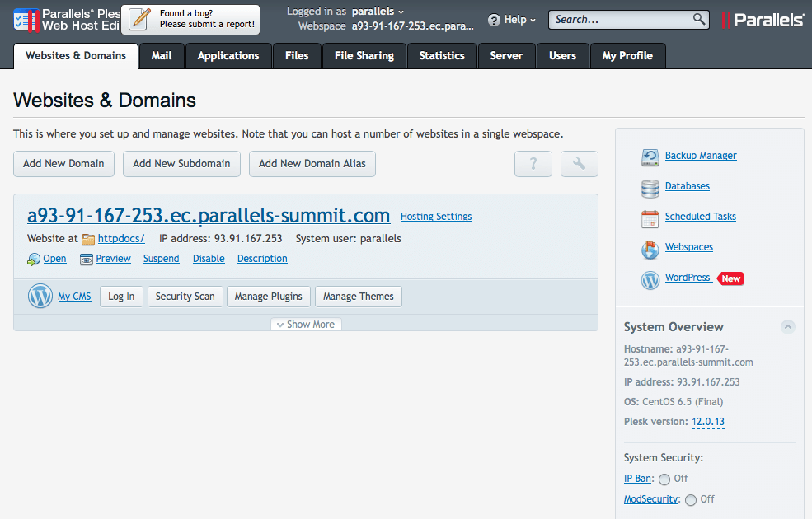Open the My CMS link
Image resolution: width=812 pixels, height=519 pixels.
(x=74, y=297)
